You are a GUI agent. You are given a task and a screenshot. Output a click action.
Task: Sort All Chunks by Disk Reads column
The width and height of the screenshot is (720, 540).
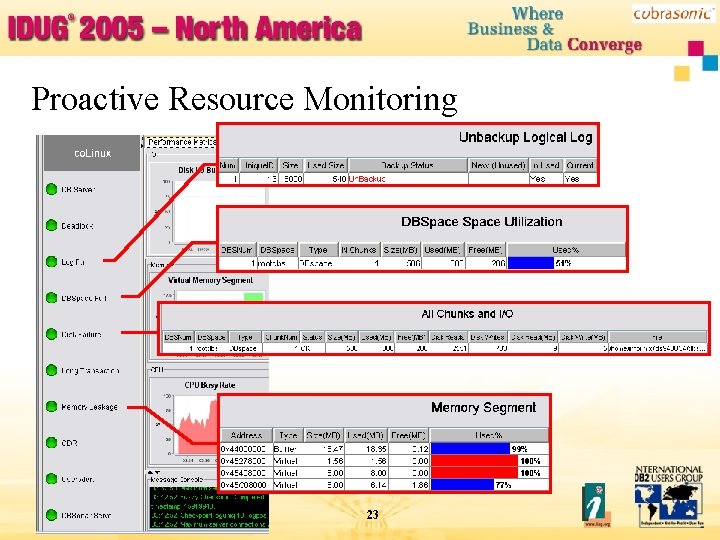click(x=449, y=337)
